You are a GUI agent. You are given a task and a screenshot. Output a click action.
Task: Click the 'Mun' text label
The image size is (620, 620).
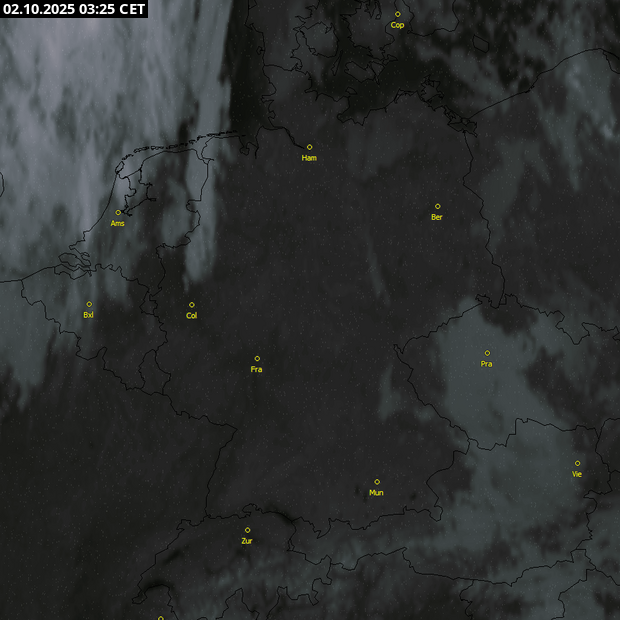click(377, 493)
